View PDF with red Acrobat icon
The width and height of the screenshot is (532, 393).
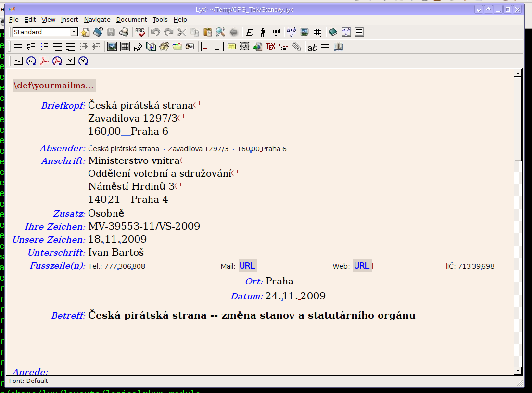[x=44, y=61]
